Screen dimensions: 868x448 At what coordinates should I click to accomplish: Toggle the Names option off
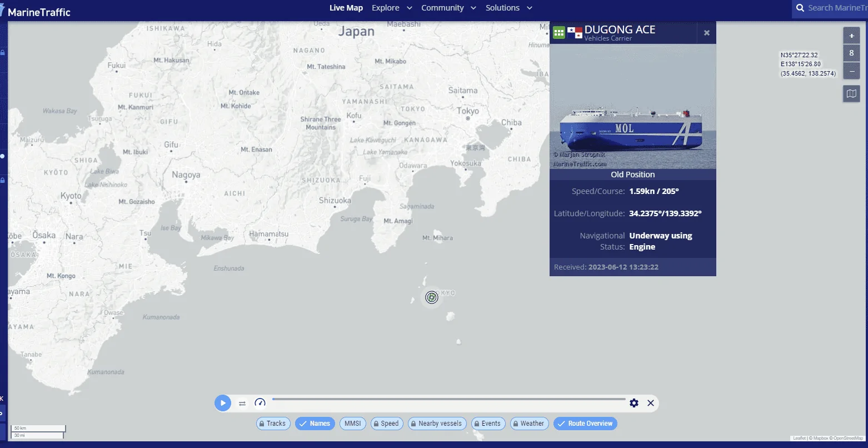click(x=315, y=424)
